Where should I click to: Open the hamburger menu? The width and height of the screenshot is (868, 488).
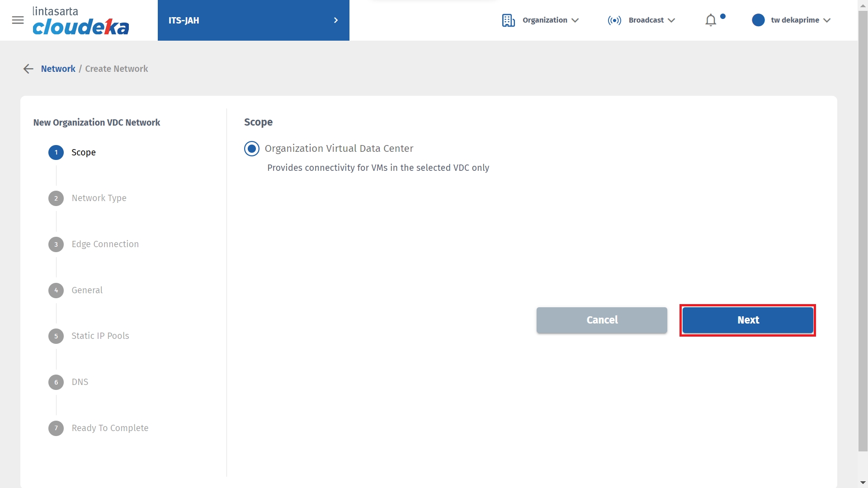18,20
